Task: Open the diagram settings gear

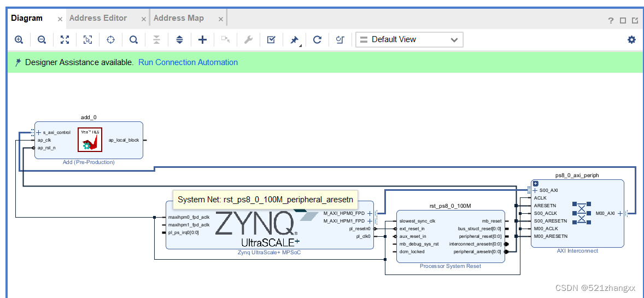Action: 631,40
